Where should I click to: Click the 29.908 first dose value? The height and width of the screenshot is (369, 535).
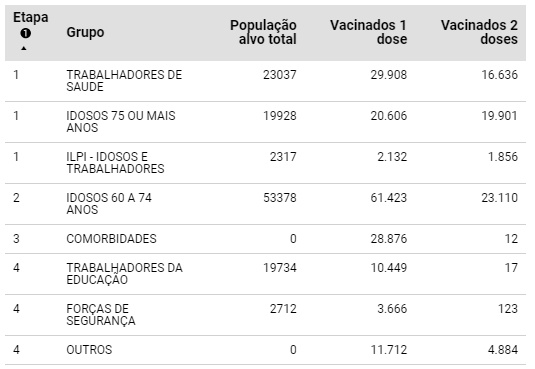[x=389, y=75]
